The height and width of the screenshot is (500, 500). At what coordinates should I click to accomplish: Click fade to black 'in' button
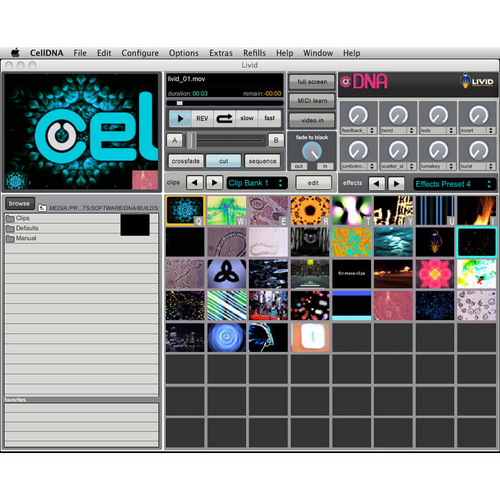(325, 166)
